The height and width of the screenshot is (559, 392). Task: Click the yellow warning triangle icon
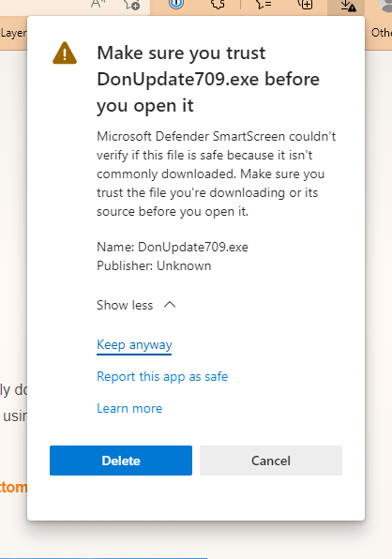65,53
